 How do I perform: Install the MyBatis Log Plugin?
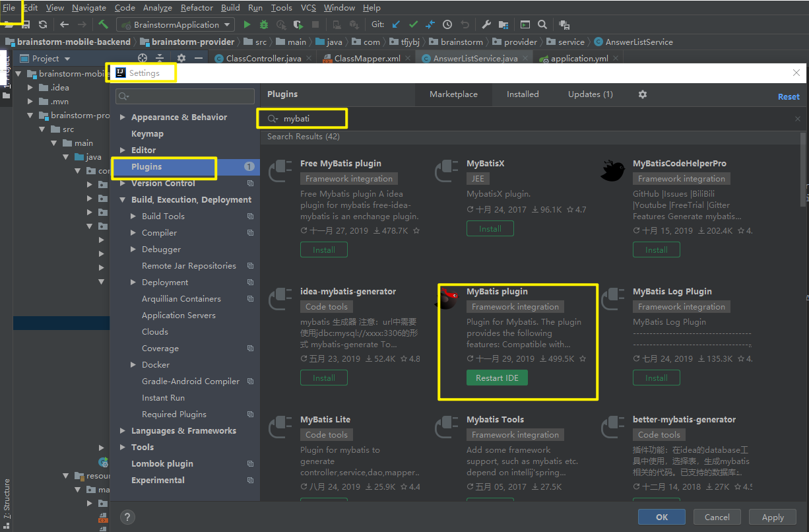pyautogui.click(x=657, y=378)
